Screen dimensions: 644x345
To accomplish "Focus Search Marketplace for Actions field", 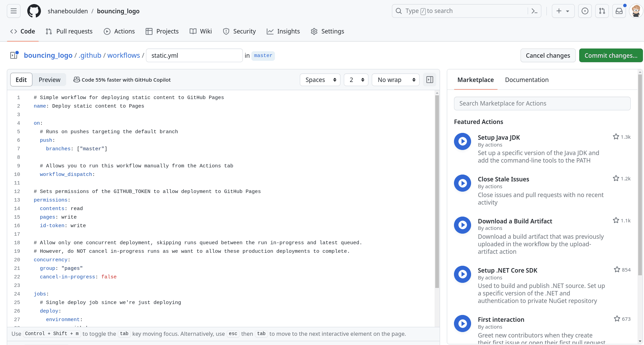I will [x=542, y=104].
